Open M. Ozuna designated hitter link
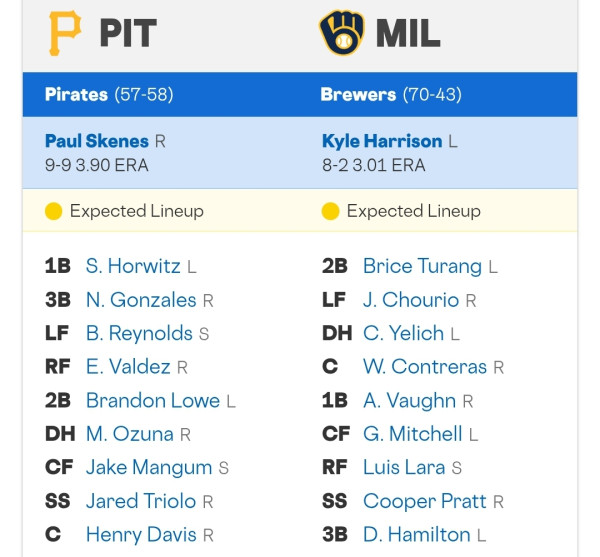The width and height of the screenshot is (600, 557). (x=129, y=434)
